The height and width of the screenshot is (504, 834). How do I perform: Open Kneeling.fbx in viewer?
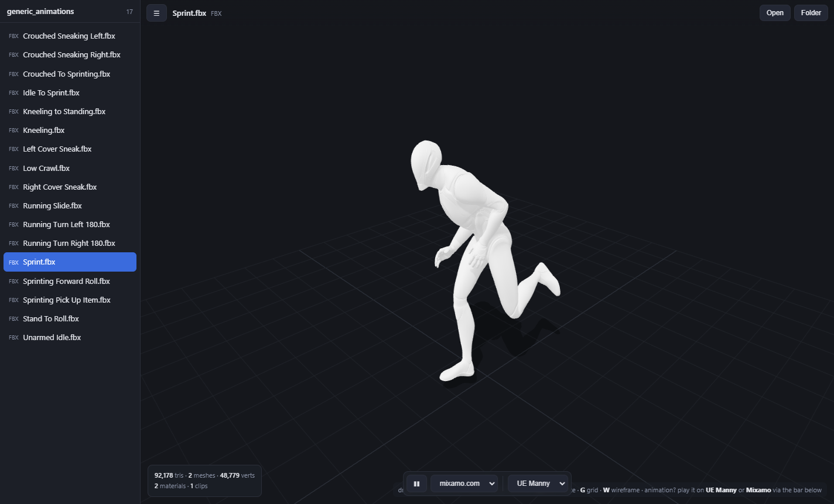[x=70, y=130]
